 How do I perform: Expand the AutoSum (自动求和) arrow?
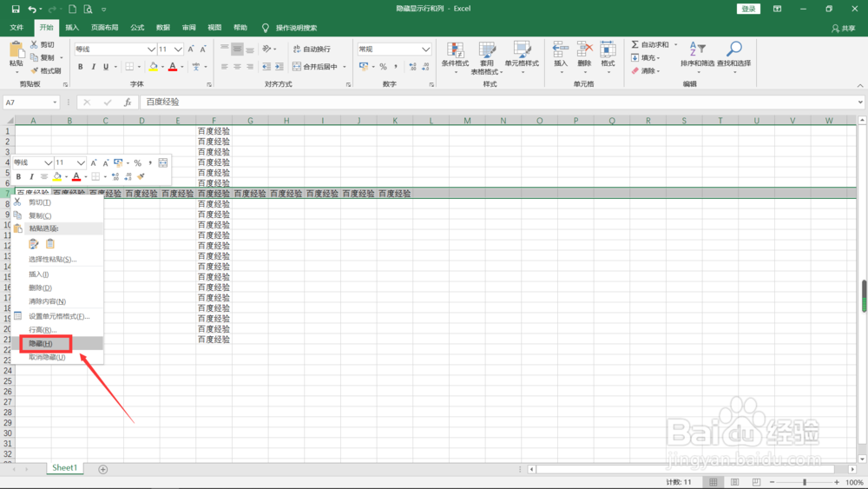pos(676,44)
